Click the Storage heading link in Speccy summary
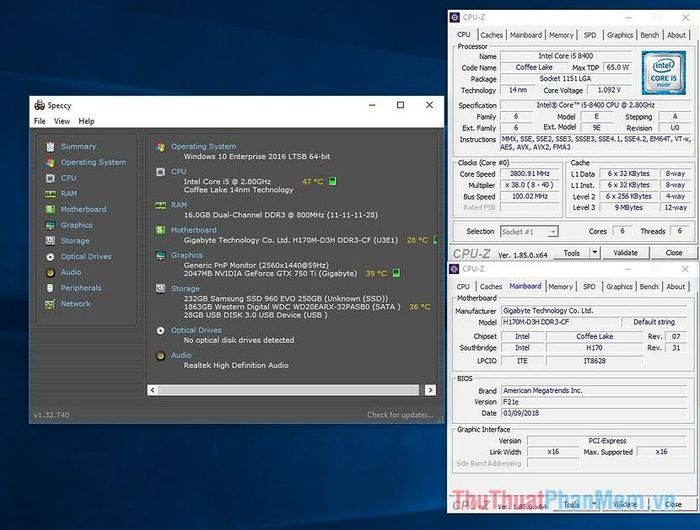The height and width of the screenshot is (530, 700). (x=185, y=289)
